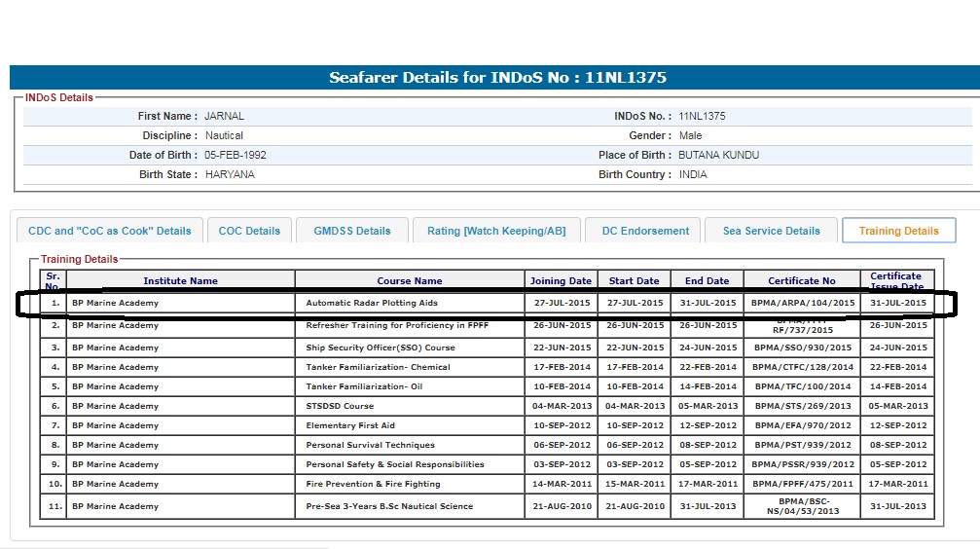
Task: Select the Pre-Sea 3-Years B.Sc Nautical Science row
Action: pyautogui.click(x=389, y=506)
